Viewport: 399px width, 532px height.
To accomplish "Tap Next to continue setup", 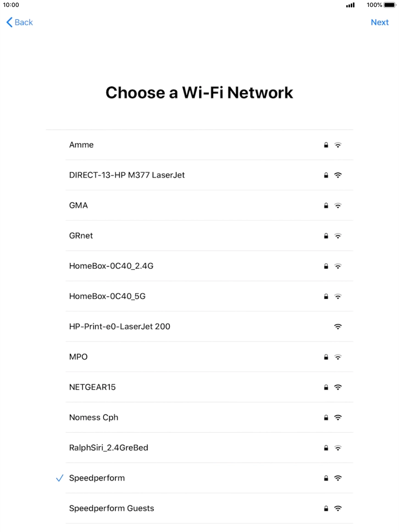I will point(380,22).
